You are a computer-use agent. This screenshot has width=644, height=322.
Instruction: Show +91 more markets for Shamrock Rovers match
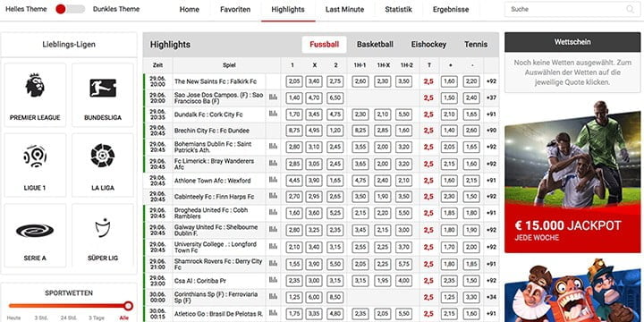491,264
